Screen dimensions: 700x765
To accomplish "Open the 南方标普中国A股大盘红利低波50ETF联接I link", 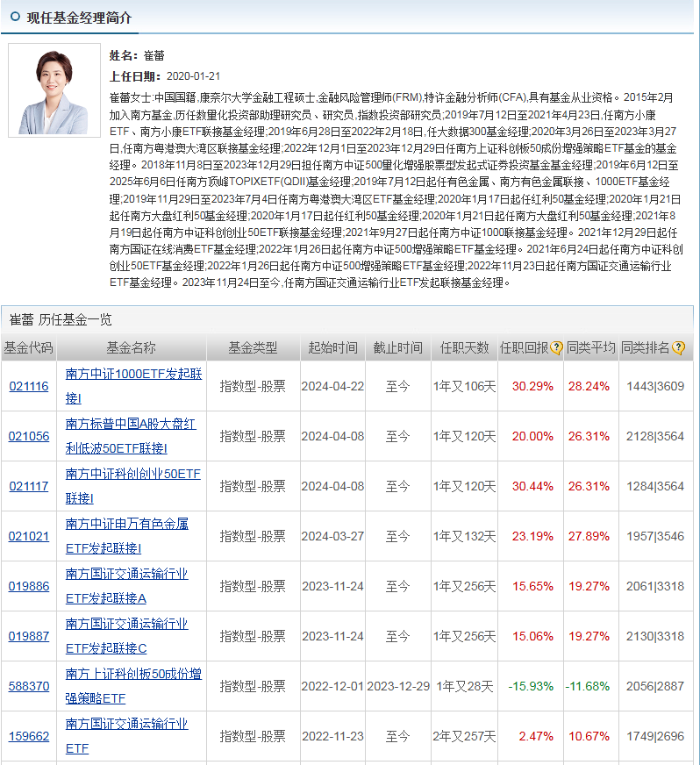I will tap(131, 436).
